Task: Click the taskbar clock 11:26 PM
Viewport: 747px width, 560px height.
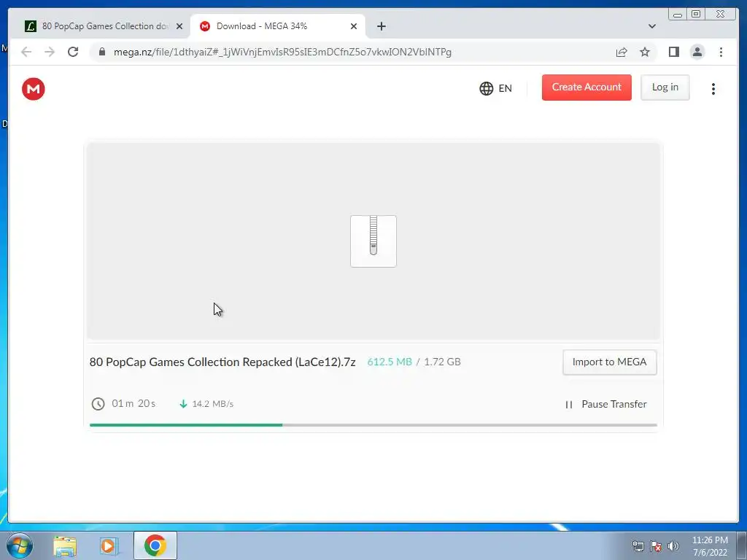Action: (710, 540)
